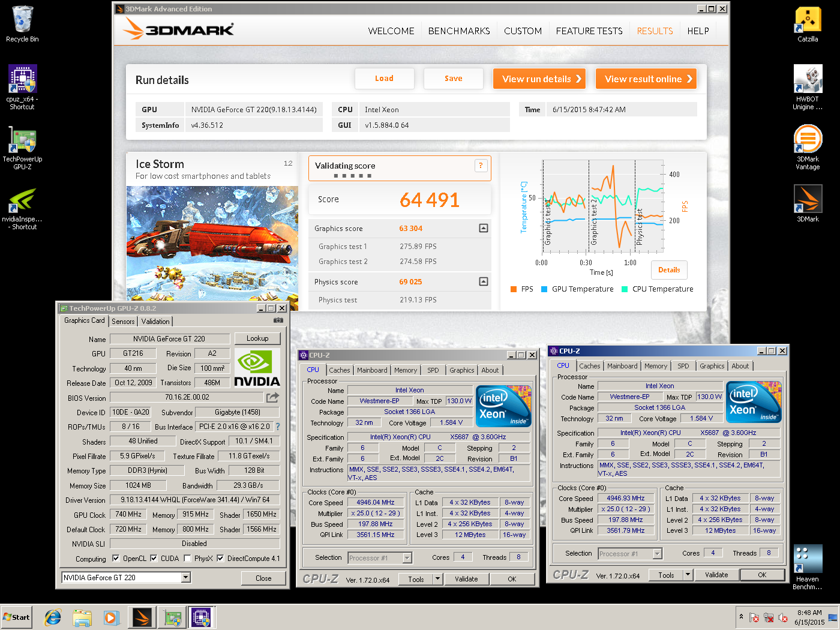The height and width of the screenshot is (630, 840).
Task: Click Lookup button in GPU-Z
Action: pos(257,338)
